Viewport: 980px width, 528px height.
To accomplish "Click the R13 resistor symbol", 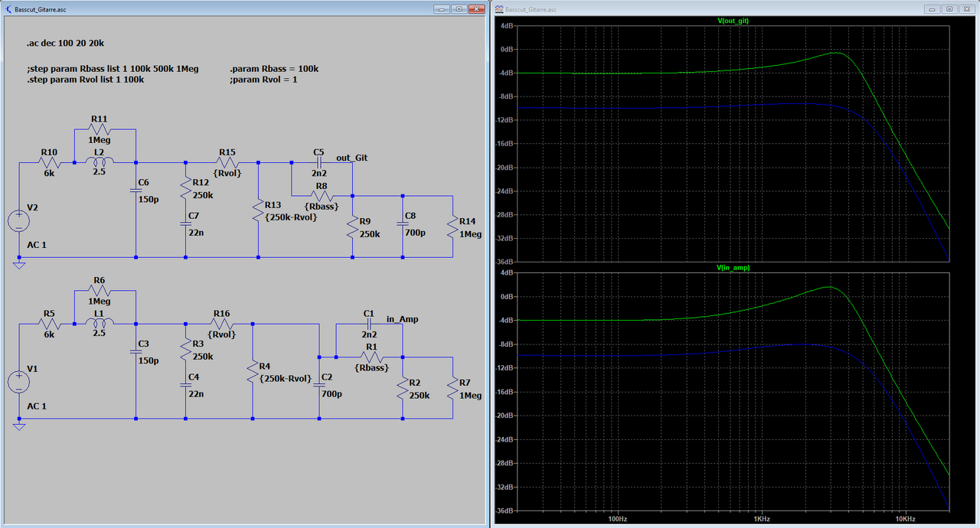I will [258, 210].
